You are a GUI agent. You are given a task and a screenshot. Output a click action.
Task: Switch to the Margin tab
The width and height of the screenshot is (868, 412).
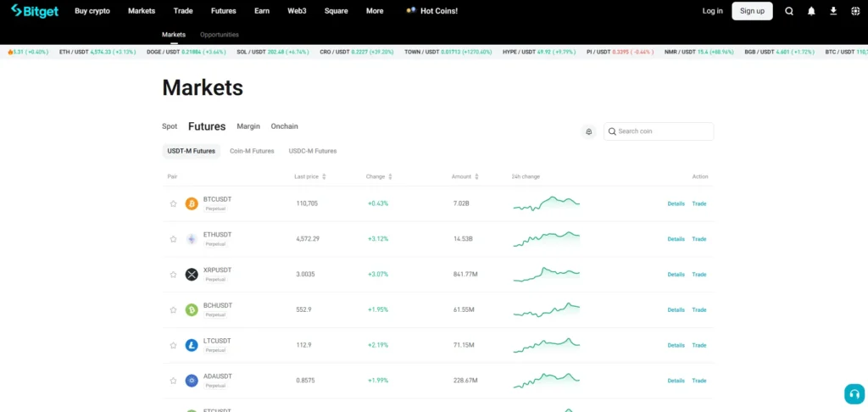248,126
